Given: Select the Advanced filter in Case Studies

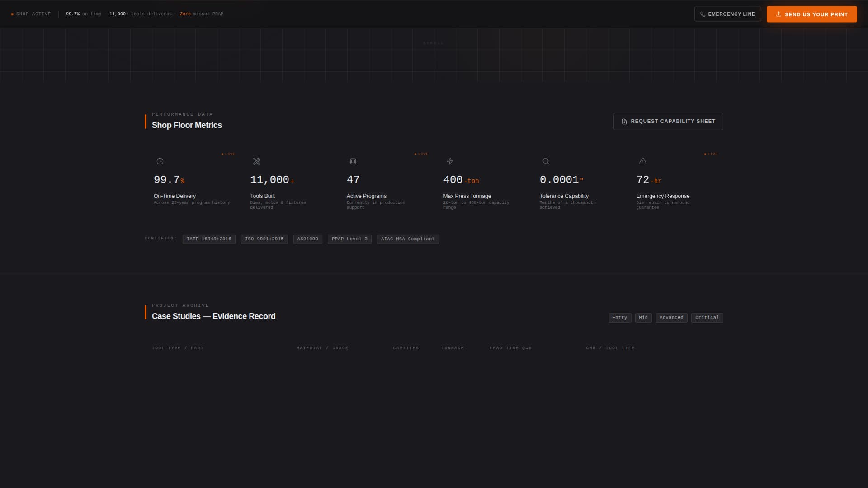Looking at the screenshot, I should 671,318.
